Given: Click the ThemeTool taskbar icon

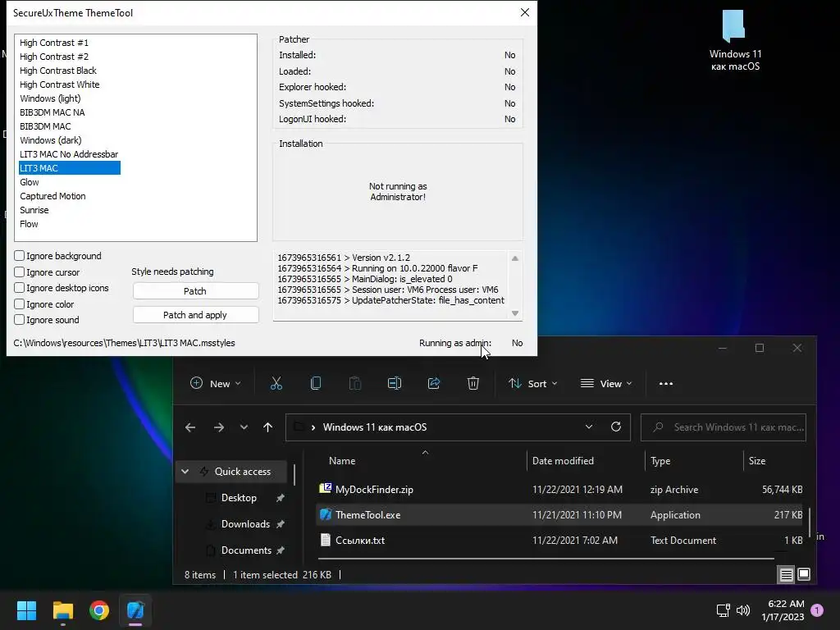Looking at the screenshot, I should tap(135, 610).
